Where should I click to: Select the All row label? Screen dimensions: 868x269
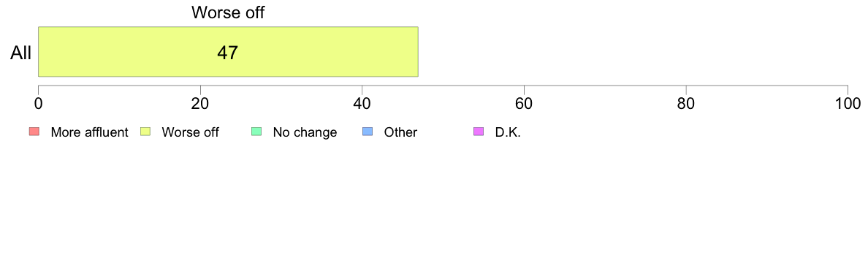(21, 53)
